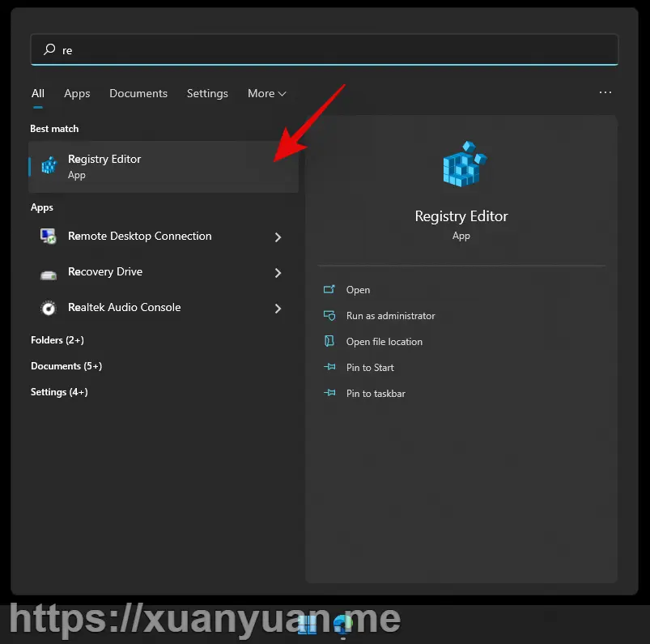Show Folders (2+) results

coord(57,340)
